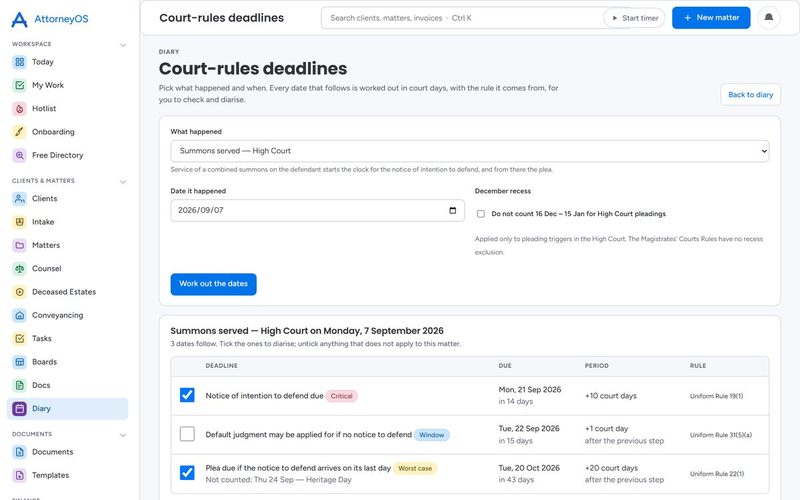Click the Date it happened field

click(x=317, y=210)
